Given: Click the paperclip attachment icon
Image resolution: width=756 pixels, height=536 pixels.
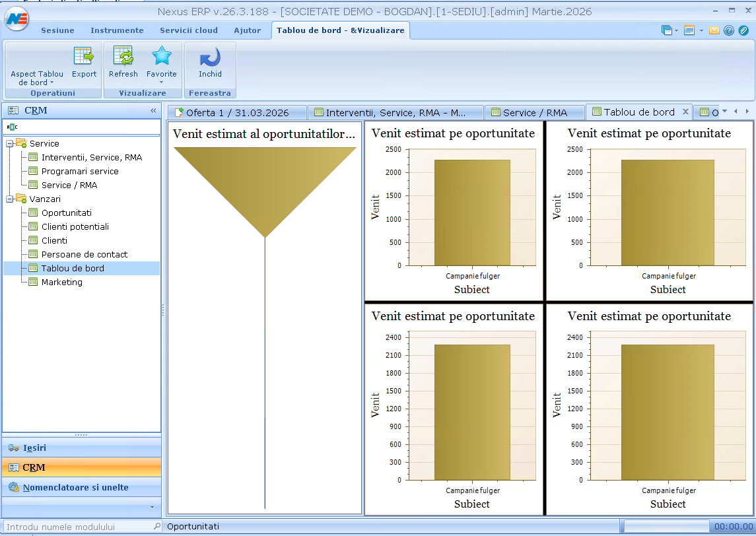Looking at the screenshot, I should pos(743,30).
